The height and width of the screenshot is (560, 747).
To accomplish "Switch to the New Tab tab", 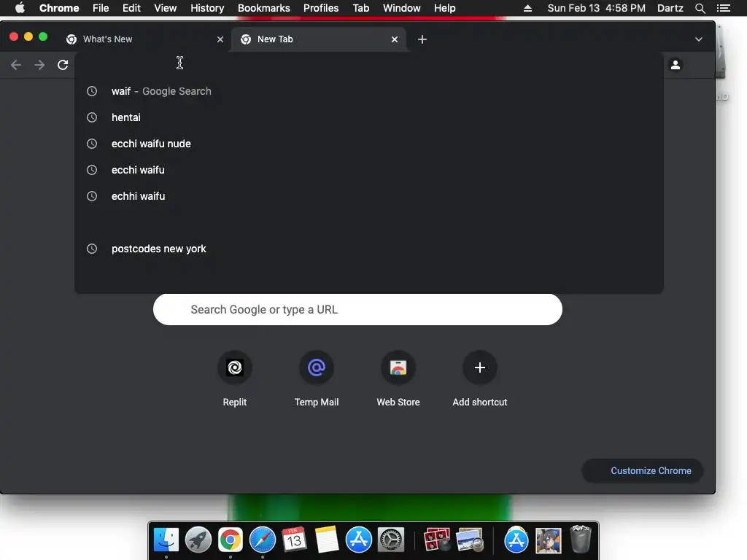I will coord(318,39).
